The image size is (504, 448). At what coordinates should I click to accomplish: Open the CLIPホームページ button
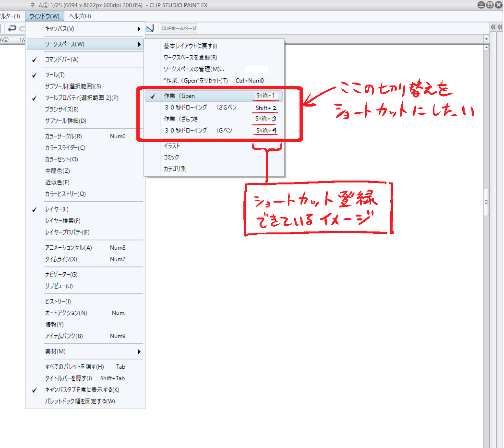click(x=179, y=28)
